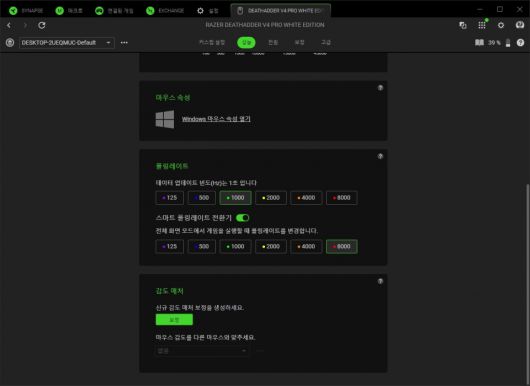
Task: Switch to the last sub-tab in the row
Action: click(326, 42)
